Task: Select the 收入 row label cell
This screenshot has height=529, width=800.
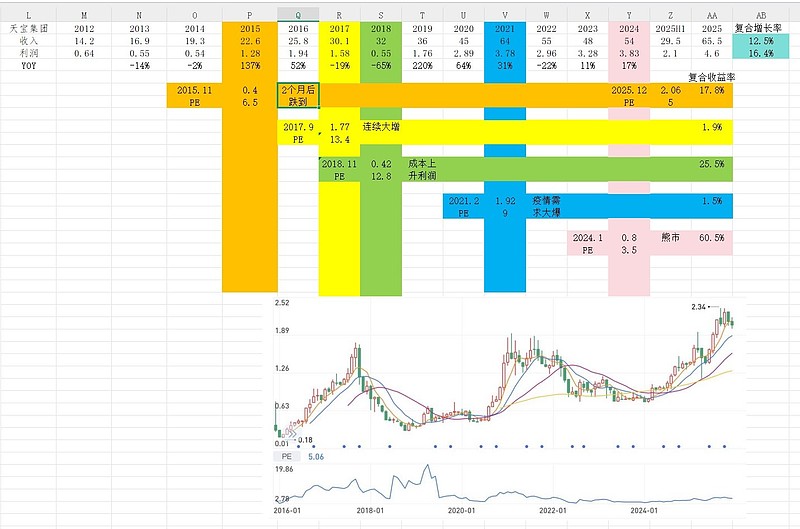Action: pos(28,41)
